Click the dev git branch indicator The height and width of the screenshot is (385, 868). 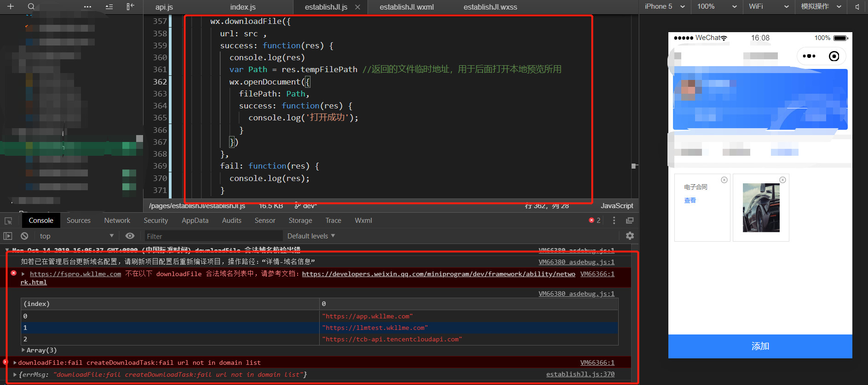[x=306, y=206]
